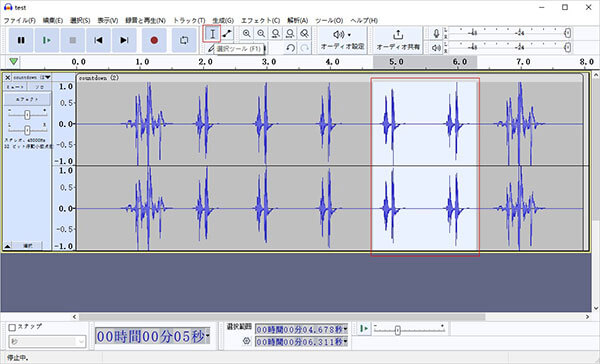Adjust the recording level slider knob

pyautogui.click(x=568, y=33)
